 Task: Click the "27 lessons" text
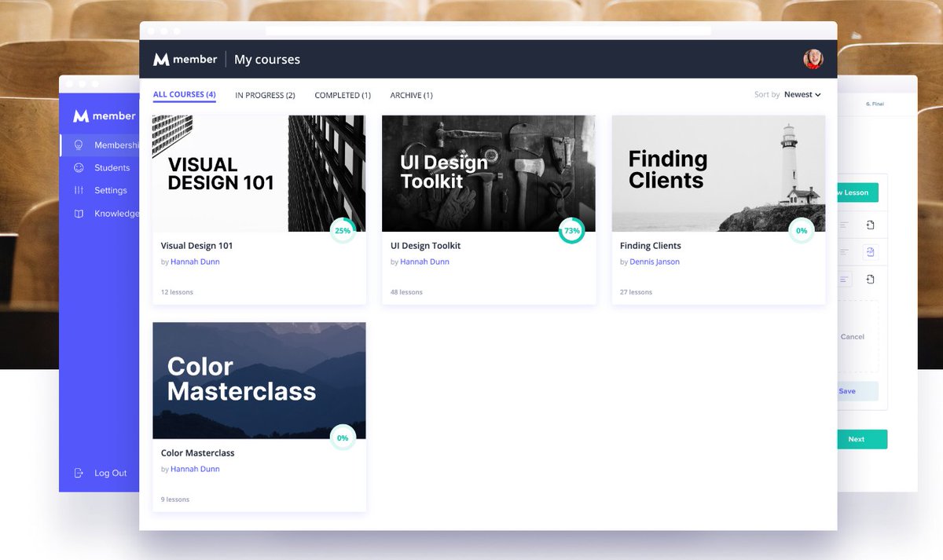pos(636,292)
